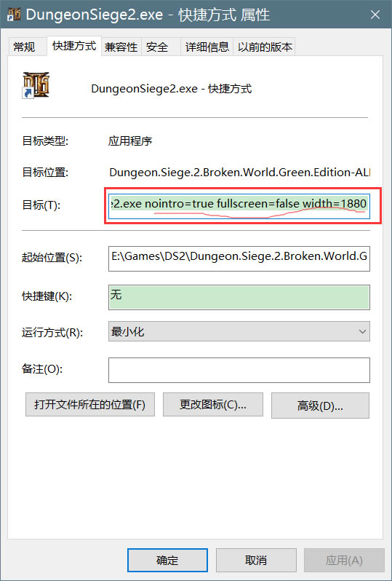Click the DungeonSiege2 shortcut icon
392x581 pixels.
(36, 86)
